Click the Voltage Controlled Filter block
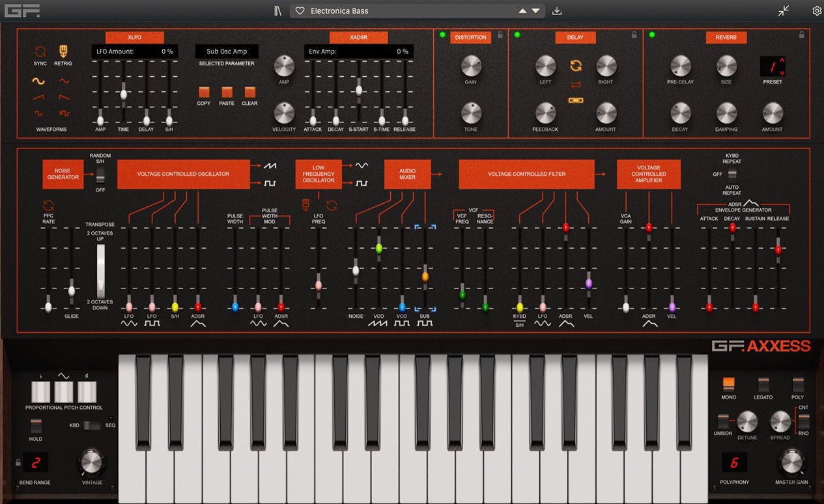The width and height of the screenshot is (824, 504). tap(526, 175)
